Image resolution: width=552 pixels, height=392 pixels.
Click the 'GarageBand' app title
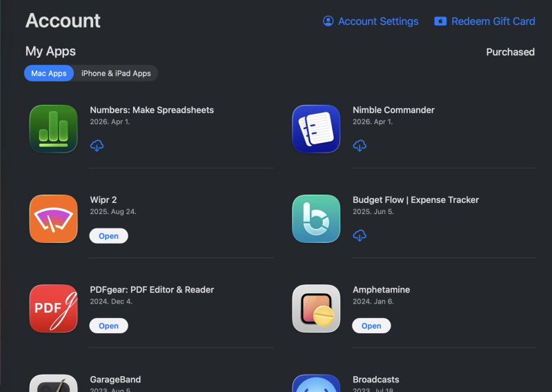pos(115,380)
